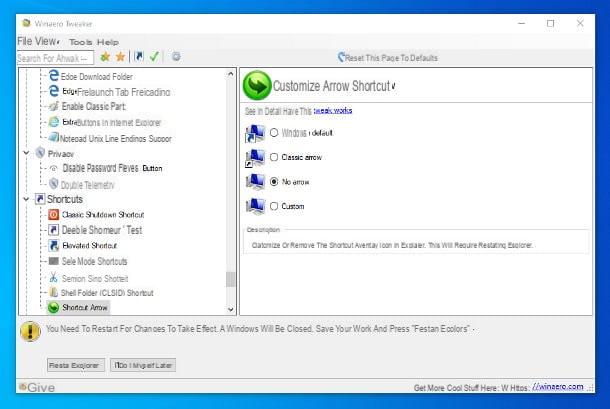Image resolution: width=610 pixels, height=409 pixels.
Task: Select Enable Classic Paint tree item
Action: (x=93, y=106)
